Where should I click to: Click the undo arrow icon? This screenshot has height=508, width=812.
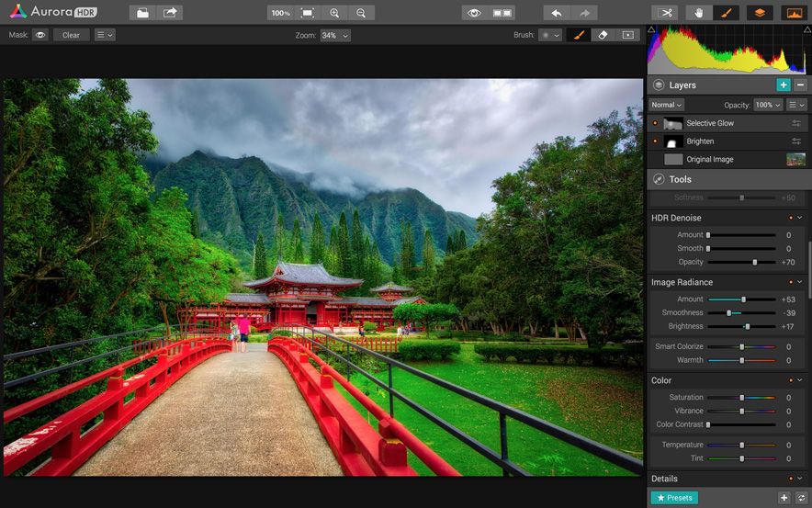tap(556, 13)
